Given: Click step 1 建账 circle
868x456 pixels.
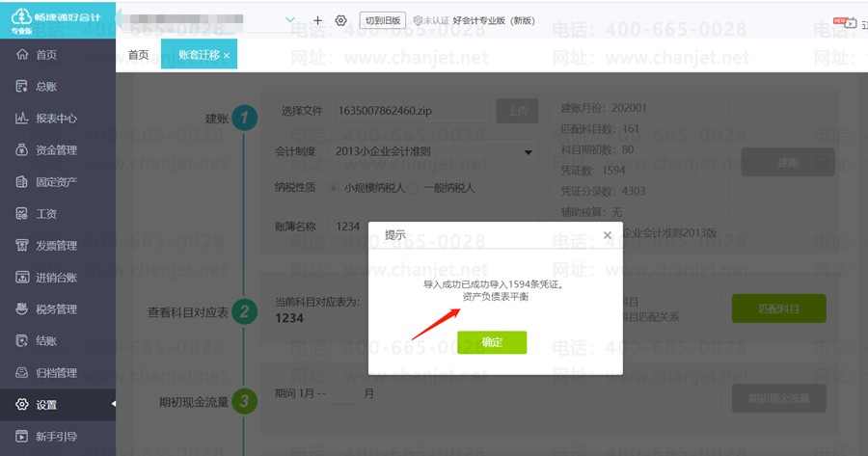Looking at the screenshot, I should point(245,118).
